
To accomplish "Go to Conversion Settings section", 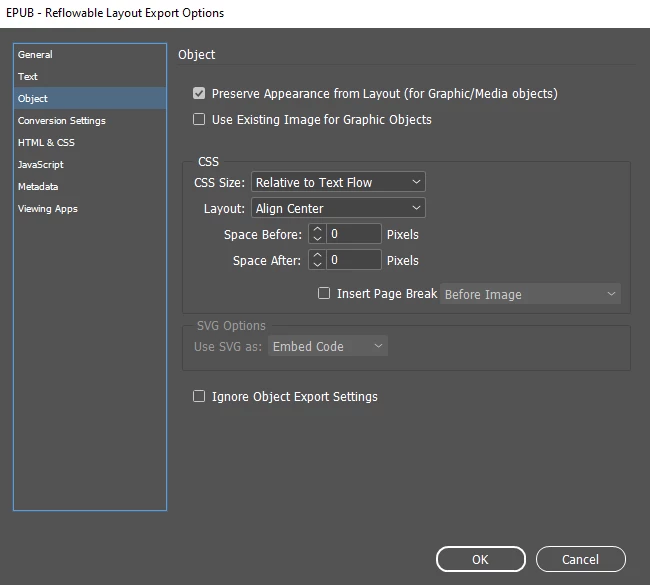I will click(90, 120).
